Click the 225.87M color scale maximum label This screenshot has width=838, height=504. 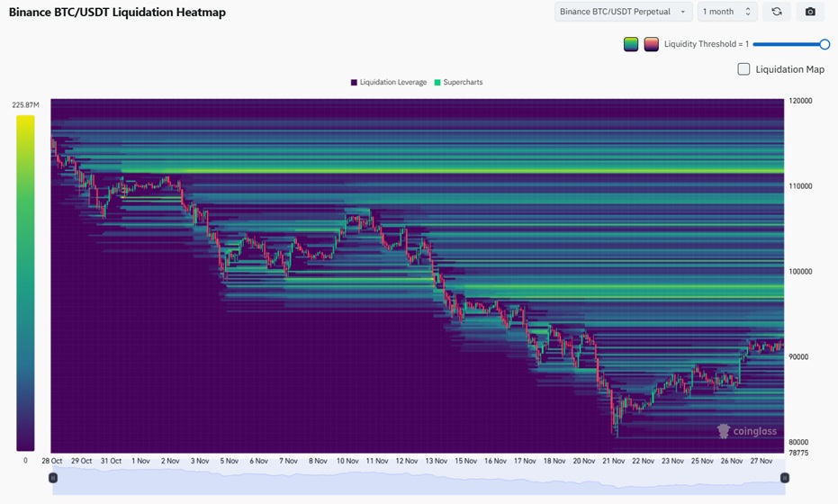(x=25, y=105)
